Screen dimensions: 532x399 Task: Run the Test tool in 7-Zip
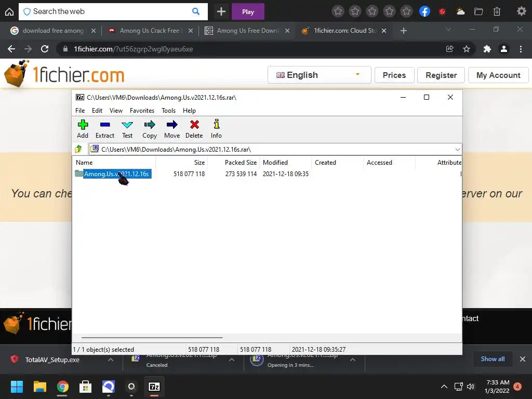127,129
